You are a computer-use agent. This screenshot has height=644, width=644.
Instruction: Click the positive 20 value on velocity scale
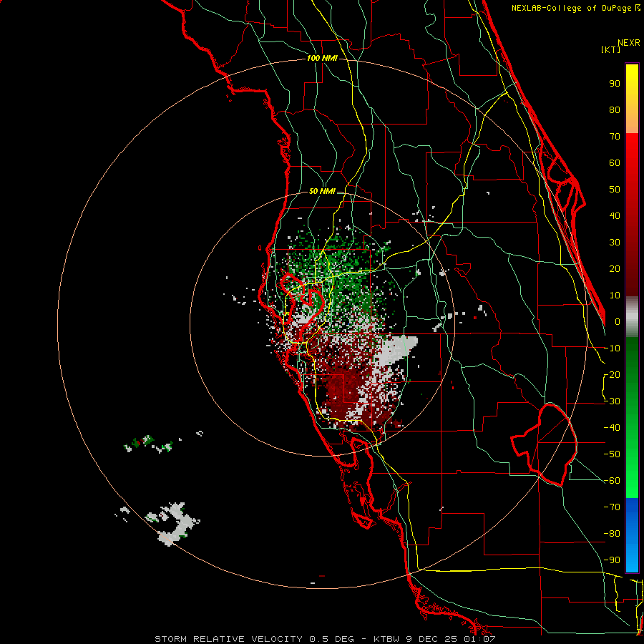[615, 268]
